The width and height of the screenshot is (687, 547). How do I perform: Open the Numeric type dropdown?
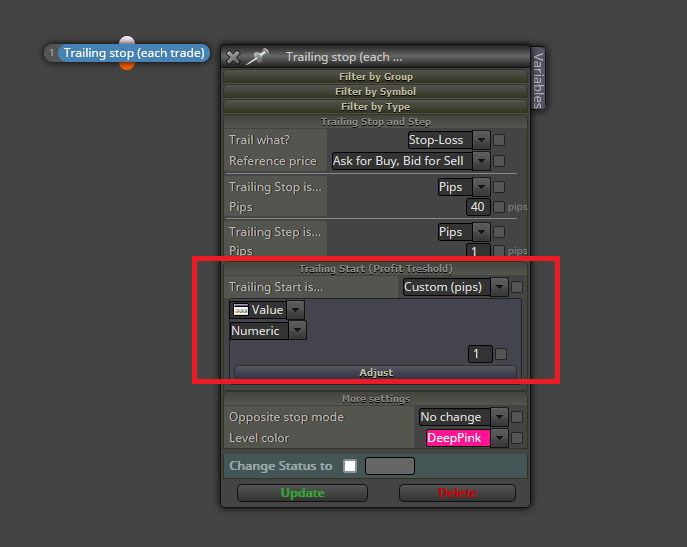tap(268, 330)
